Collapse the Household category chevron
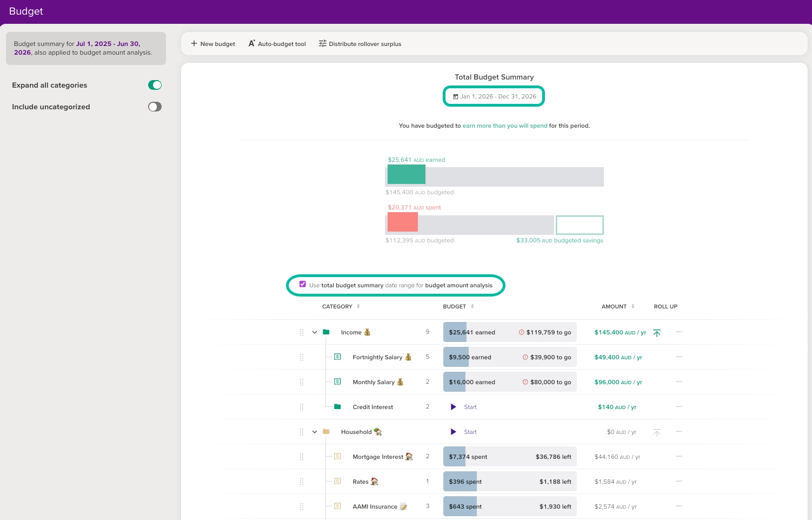The height and width of the screenshot is (520, 812). 315,432
